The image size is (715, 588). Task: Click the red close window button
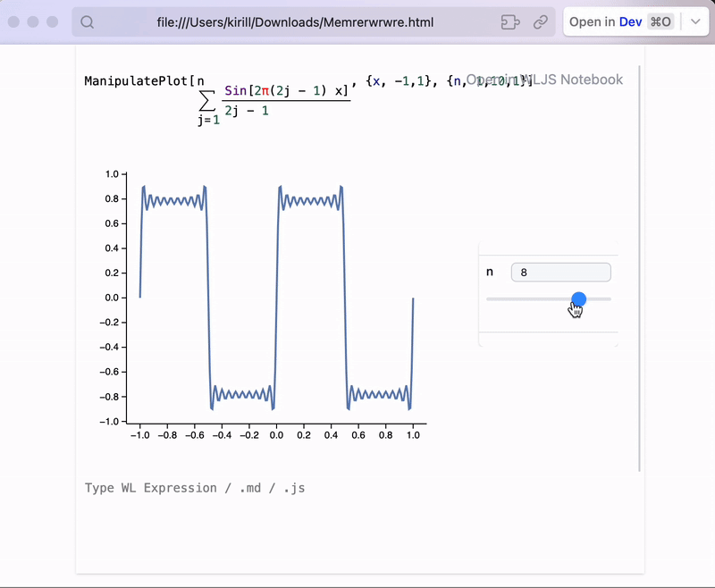tap(15, 21)
